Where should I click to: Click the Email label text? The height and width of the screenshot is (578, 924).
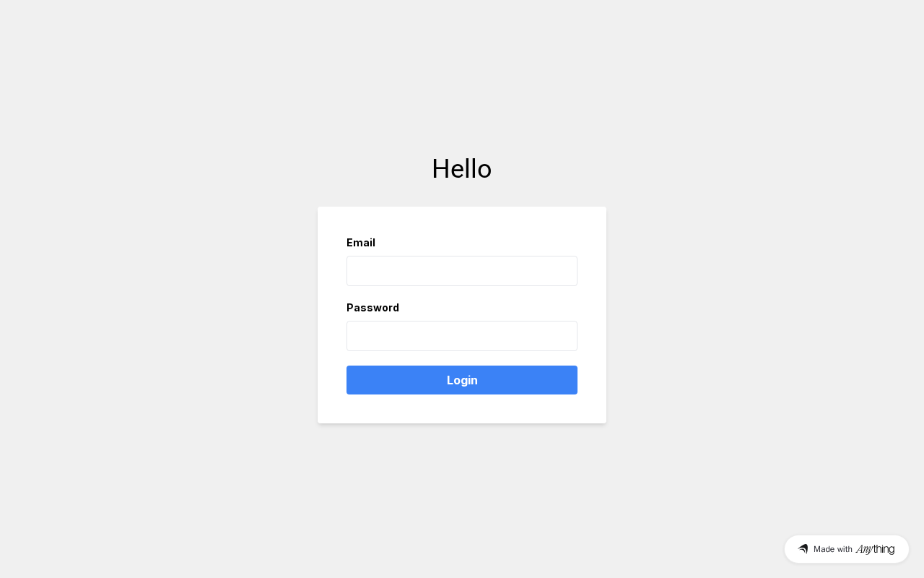[361, 243]
